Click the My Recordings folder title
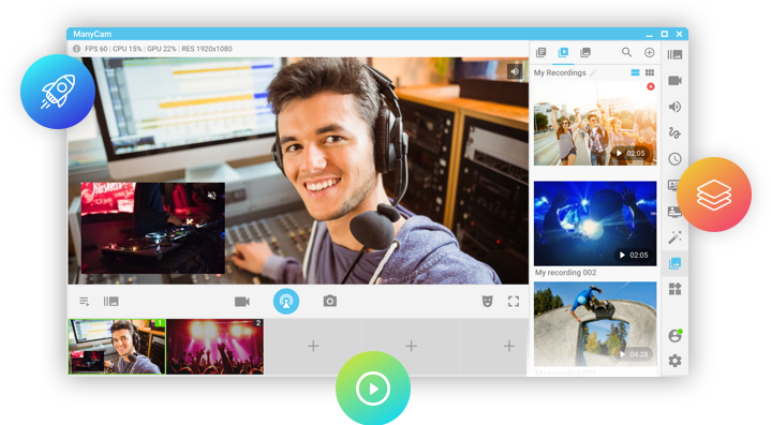The image size is (771, 425). (x=560, y=73)
